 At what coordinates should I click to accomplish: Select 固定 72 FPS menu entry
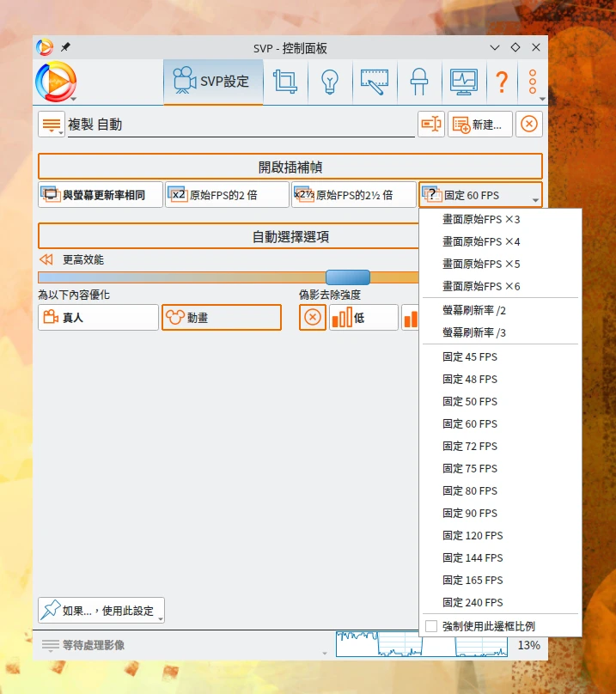click(x=500, y=446)
